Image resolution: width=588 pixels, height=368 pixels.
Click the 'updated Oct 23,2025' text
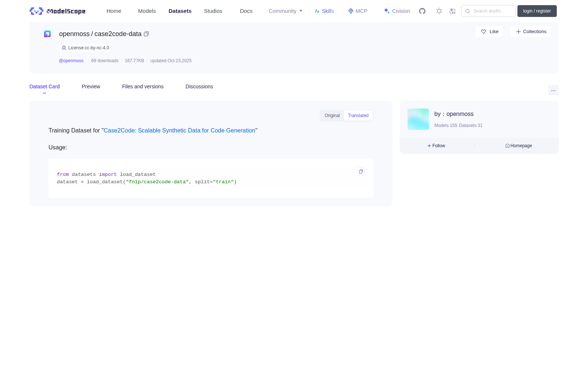click(171, 61)
